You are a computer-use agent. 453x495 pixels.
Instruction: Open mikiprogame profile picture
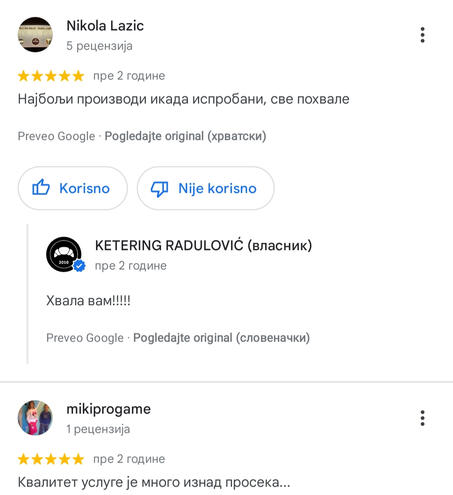click(35, 417)
